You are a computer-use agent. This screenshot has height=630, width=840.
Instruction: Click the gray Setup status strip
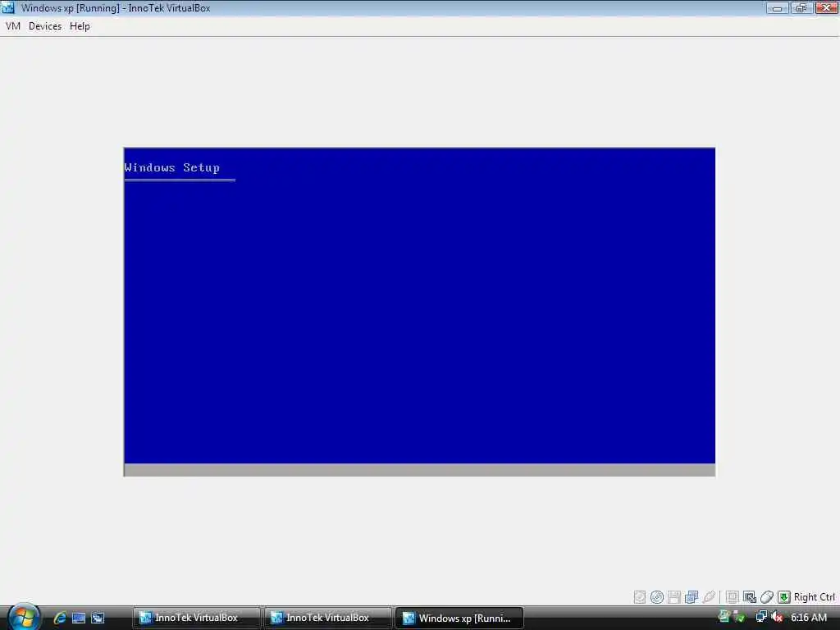(x=419, y=470)
